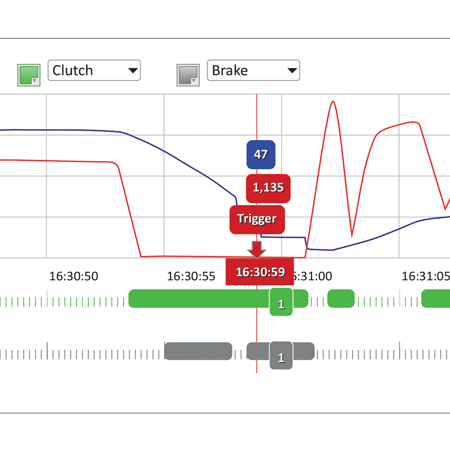Click the red trigger down arrow
Viewport: 450px width, 450px height.
click(x=257, y=250)
